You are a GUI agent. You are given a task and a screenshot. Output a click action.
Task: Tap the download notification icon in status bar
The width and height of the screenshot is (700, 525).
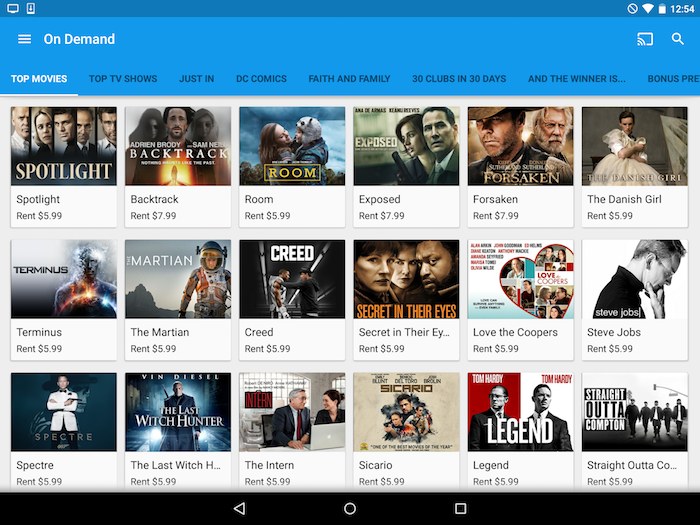coord(31,8)
